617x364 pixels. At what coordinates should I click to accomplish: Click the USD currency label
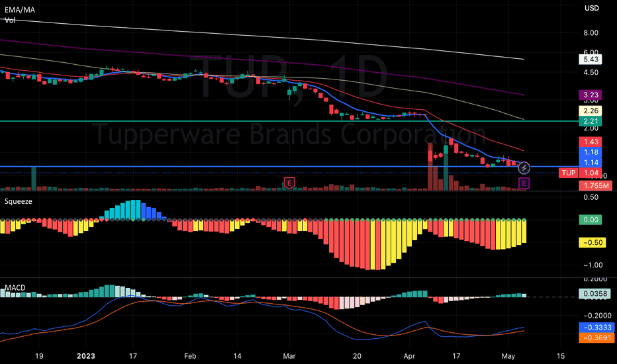[591, 8]
